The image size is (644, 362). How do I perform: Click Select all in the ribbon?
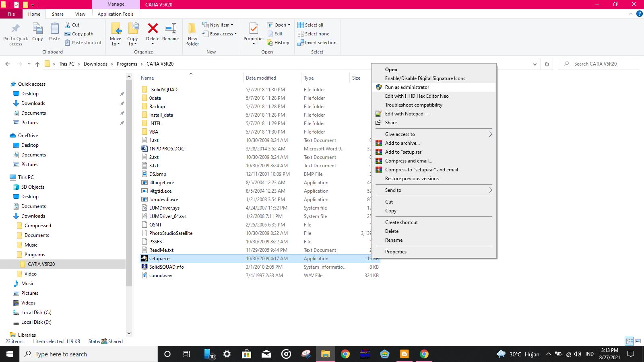310,25
